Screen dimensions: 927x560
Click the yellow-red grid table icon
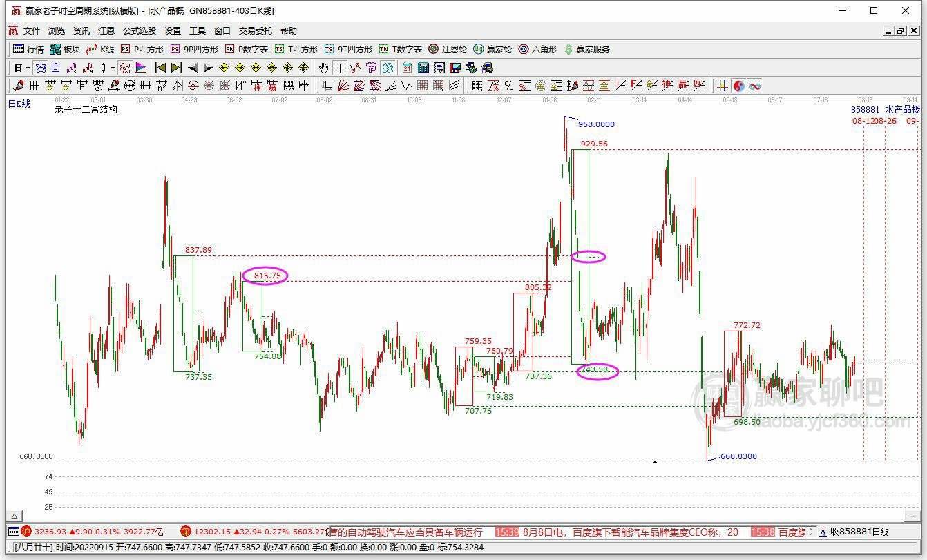pyautogui.click(x=723, y=86)
